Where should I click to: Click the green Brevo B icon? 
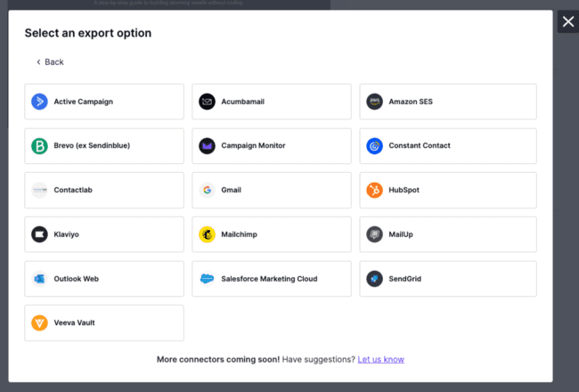(x=39, y=146)
